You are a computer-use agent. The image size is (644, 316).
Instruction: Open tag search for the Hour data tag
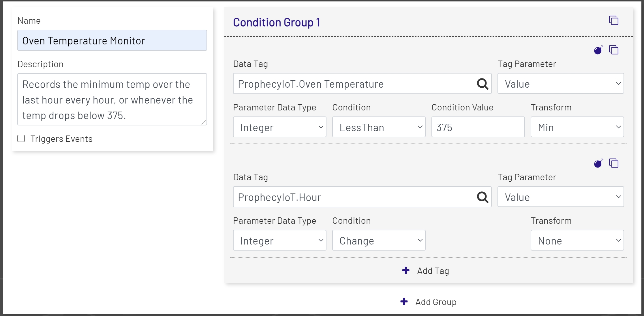click(x=482, y=197)
